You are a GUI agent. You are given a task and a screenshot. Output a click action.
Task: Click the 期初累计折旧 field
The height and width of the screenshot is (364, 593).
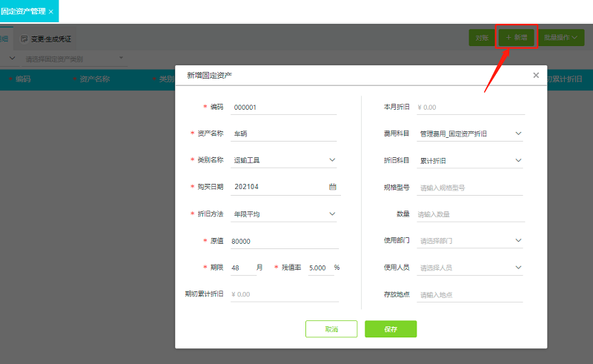pos(285,294)
